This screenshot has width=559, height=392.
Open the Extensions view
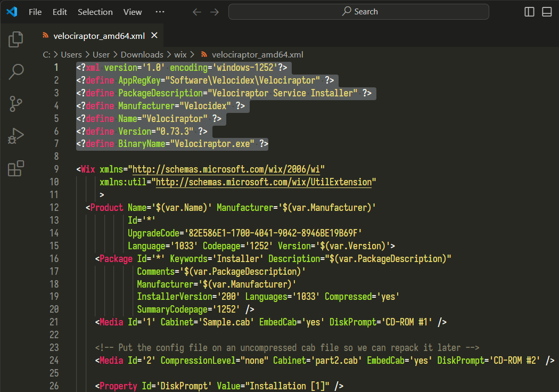coord(15,168)
